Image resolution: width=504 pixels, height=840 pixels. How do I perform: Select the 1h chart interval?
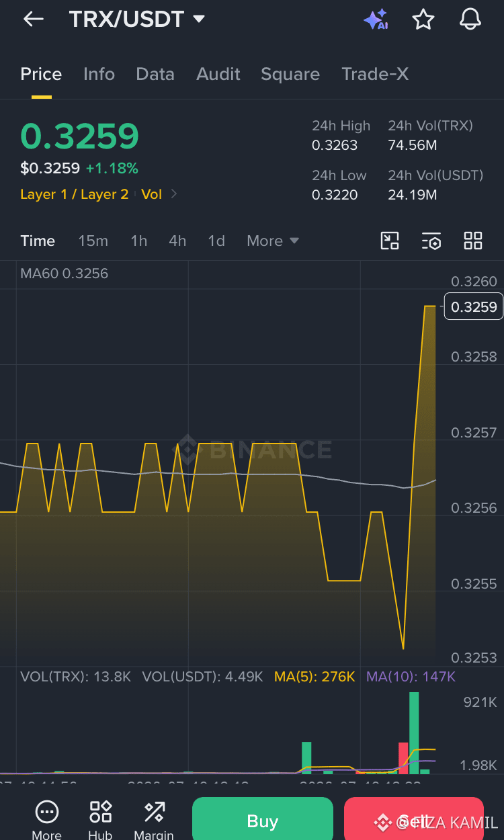click(x=138, y=241)
